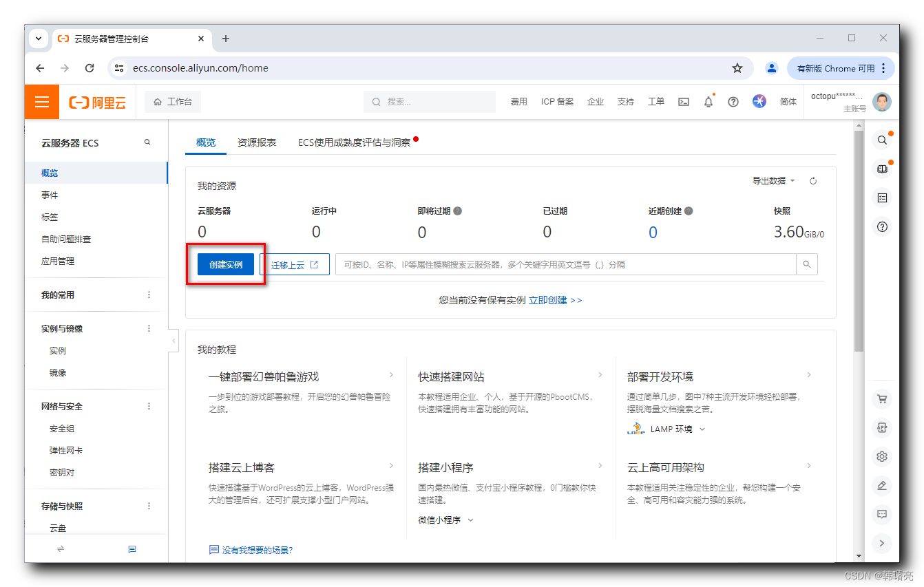Open the Aliyun accessibility icon in top bar
This screenshot has height=587, width=924.
click(759, 101)
